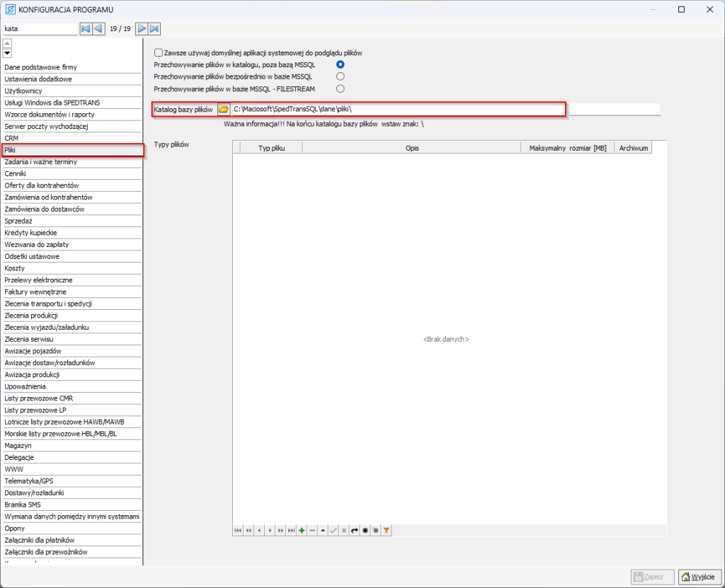The width and height of the screenshot is (725, 588).
Task: Click the 'Typ pliku' column header
Action: (x=271, y=148)
